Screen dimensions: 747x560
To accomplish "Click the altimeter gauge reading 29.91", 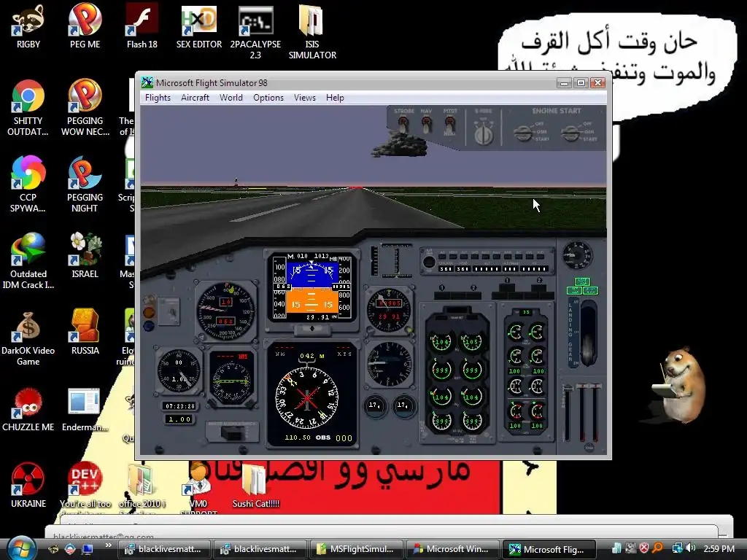I will (388, 309).
